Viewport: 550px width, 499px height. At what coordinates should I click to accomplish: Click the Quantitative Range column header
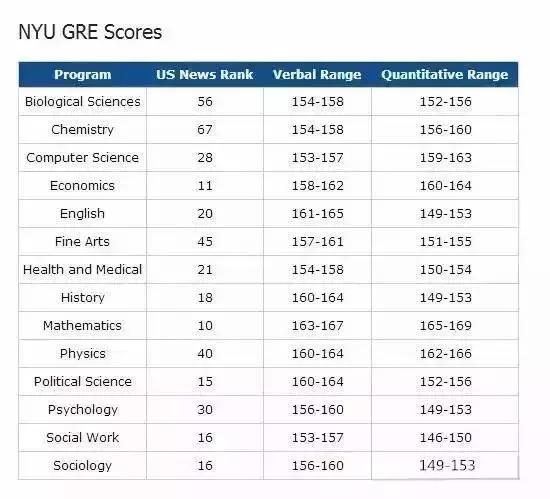[x=444, y=74]
